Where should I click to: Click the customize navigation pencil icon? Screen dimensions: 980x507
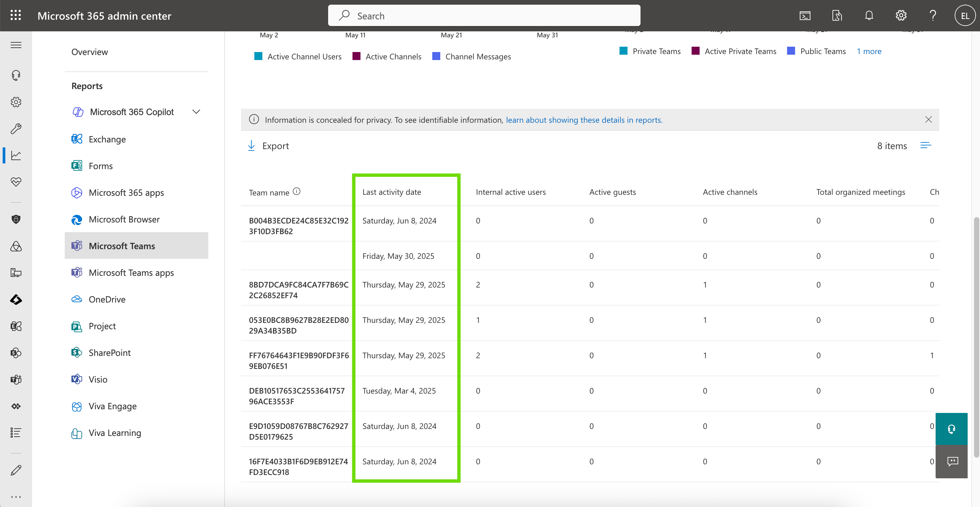[16, 470]
